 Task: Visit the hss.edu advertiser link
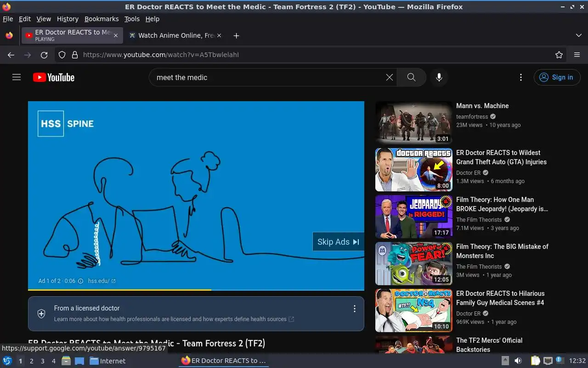point(102,281)
